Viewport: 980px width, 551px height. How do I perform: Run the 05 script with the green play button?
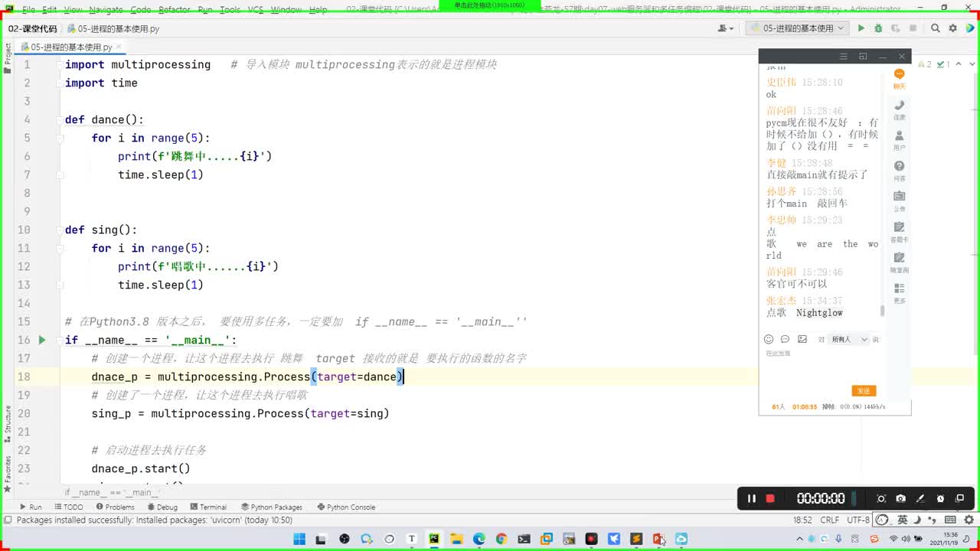[x=861, y=28]
